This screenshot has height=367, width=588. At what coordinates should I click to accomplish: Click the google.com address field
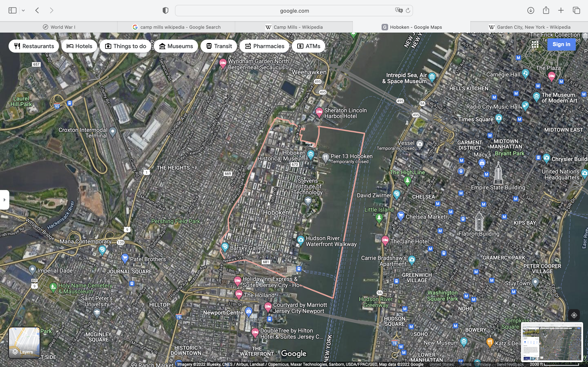pos(294,11)
